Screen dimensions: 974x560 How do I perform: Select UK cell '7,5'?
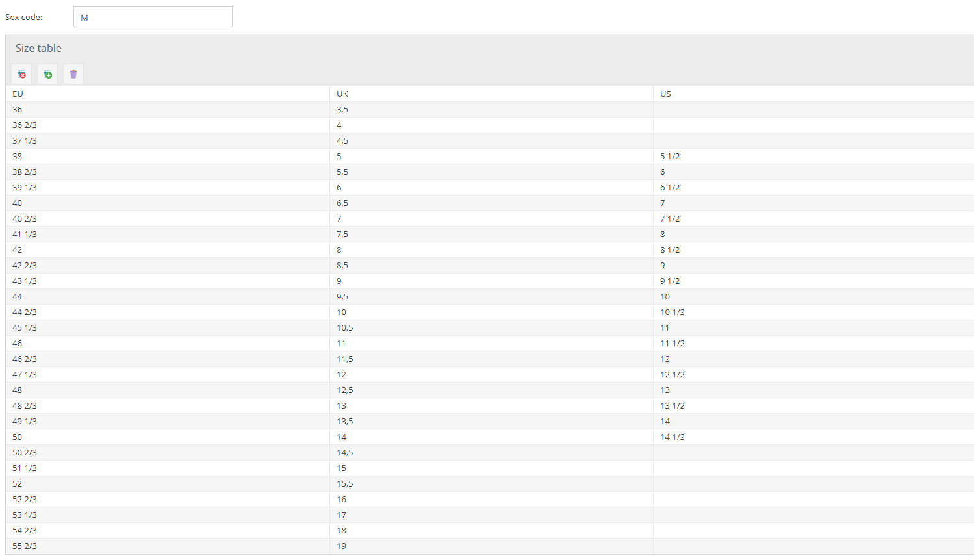coord(491,234)
